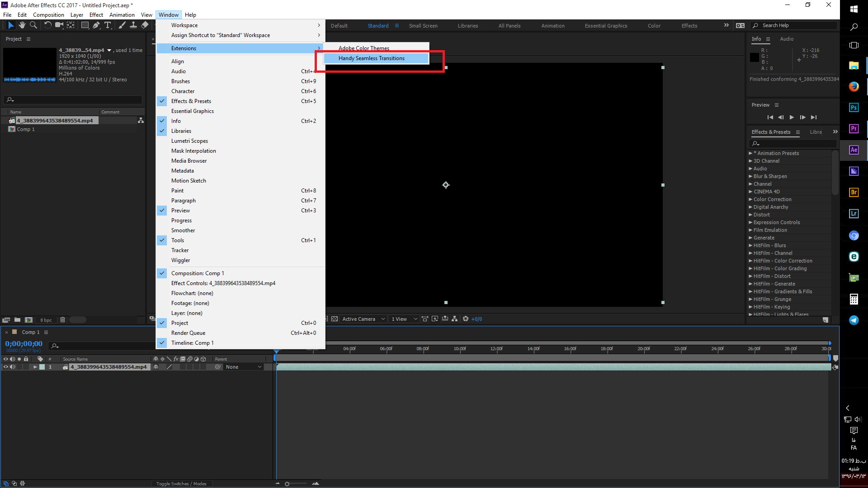Select the Rectangle shape tool
This screenshot has width=868, height=488.
(85, 25)
